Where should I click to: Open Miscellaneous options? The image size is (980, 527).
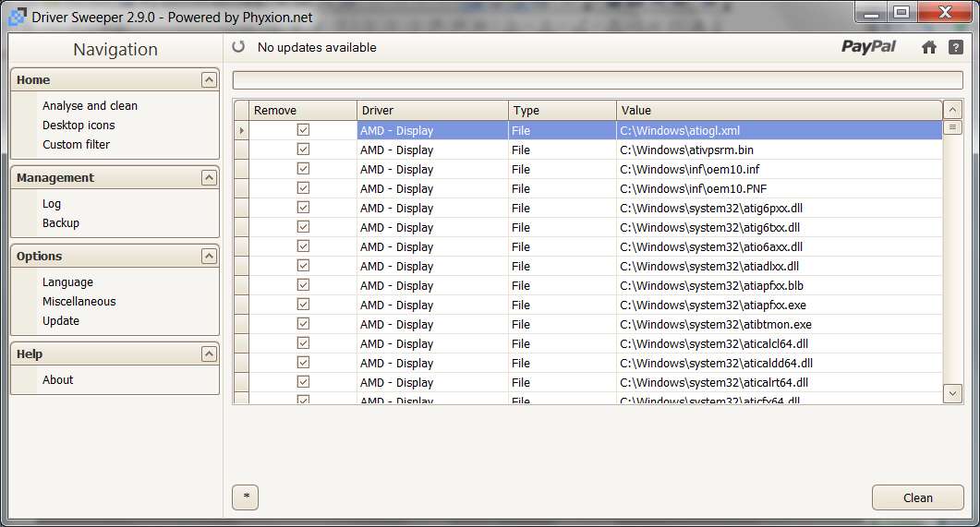(x=79, y=302)
